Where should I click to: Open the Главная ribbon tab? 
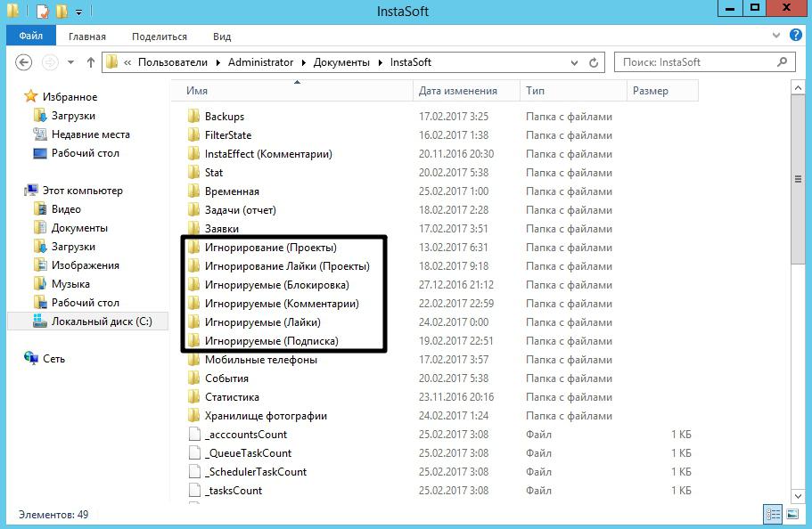coord(87,37)
